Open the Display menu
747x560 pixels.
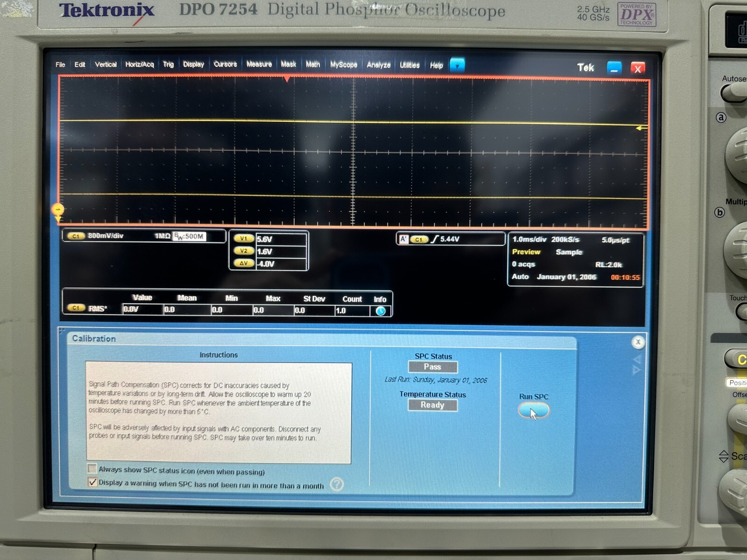coord(193,64)
